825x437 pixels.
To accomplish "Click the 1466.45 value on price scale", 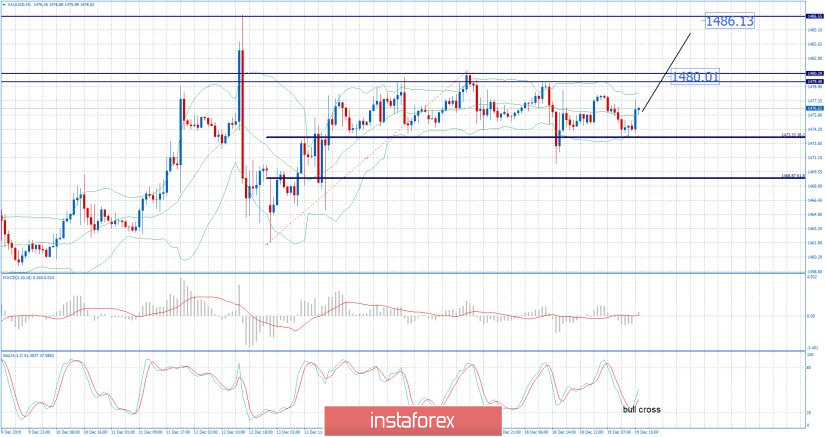I will pos(814,200).
